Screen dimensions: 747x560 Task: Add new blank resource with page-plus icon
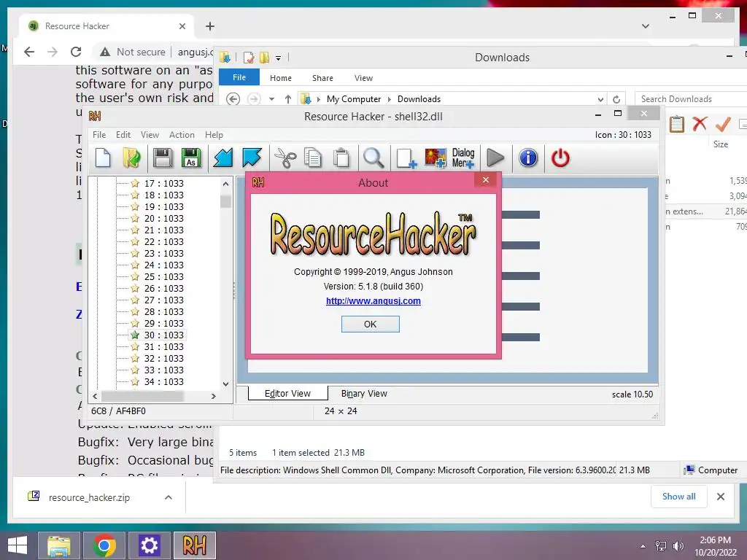pos(406,158)
